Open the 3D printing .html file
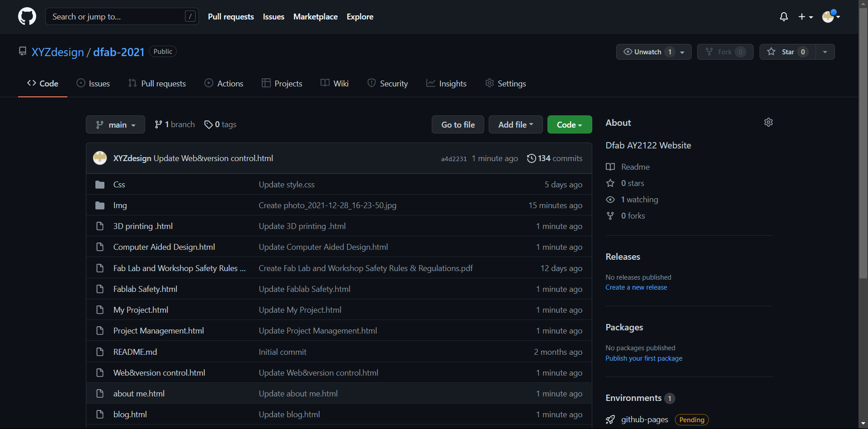Image resolution: width=868 pixels, height=429 pixels. coord(143,226)
